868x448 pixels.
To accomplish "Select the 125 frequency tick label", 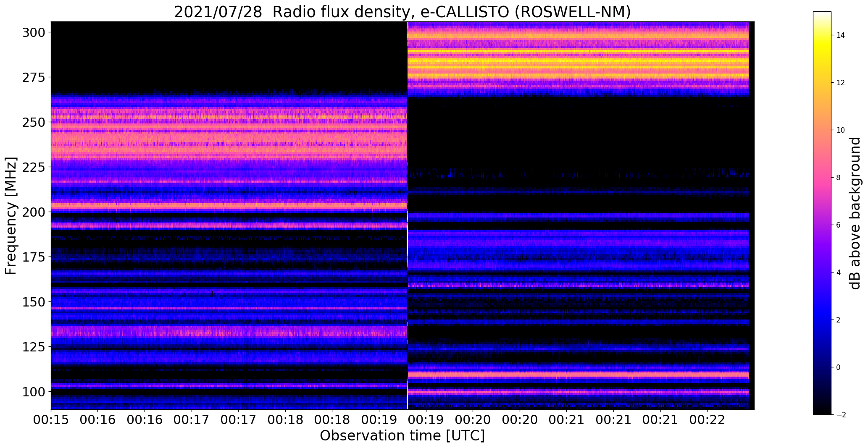I will click(34, 347).
